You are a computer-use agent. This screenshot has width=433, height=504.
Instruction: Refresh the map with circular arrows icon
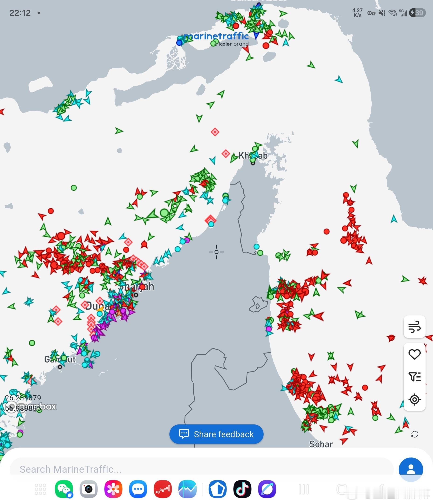coord(414,434)
